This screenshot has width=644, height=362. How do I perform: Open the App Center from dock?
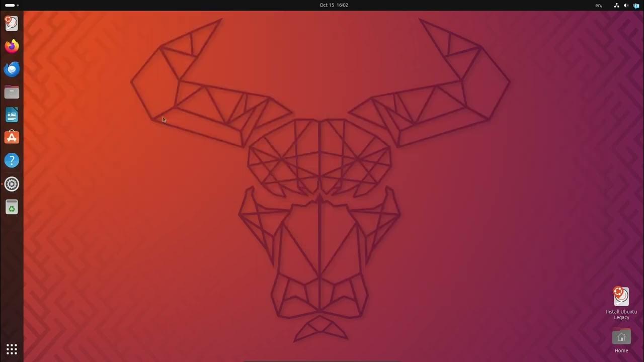[12, 137]
